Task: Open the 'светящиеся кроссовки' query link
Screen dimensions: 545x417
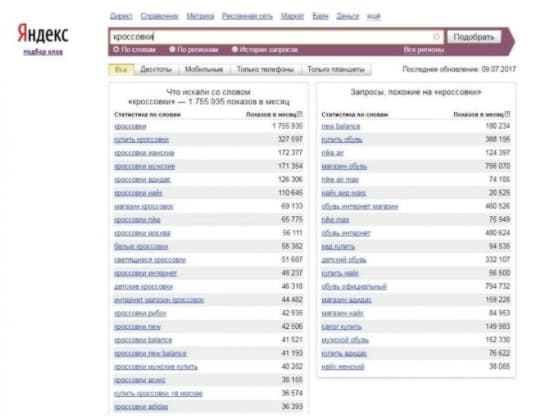Action: click(x=150, y=260)
